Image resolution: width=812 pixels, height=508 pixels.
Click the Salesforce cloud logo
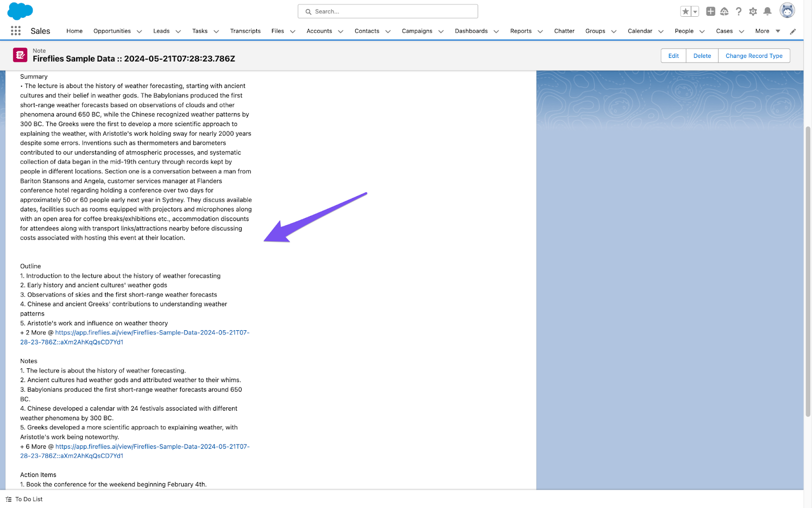20,11
